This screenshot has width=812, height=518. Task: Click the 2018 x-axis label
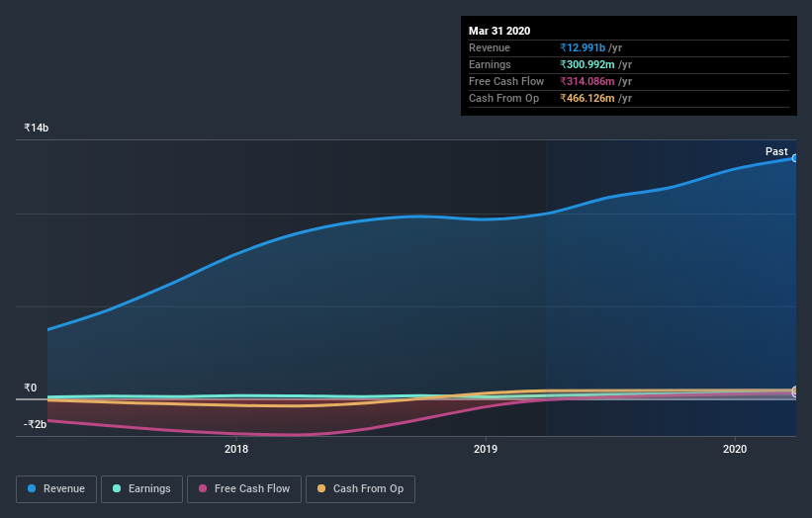click(236, 449)
